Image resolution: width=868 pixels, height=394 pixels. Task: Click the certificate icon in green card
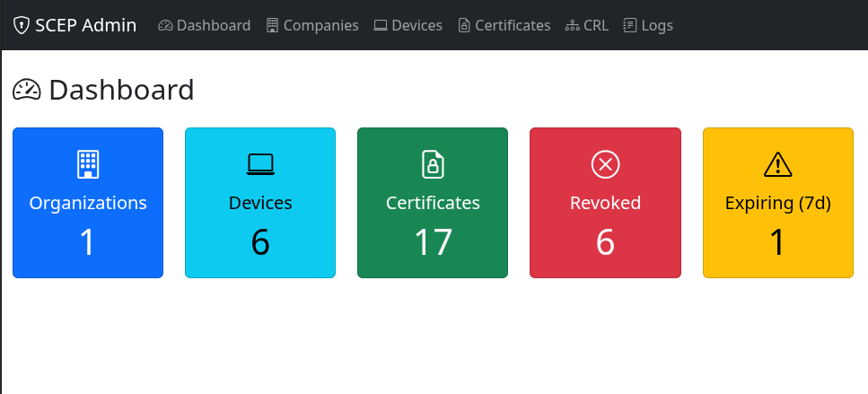[x=433, y=164]
